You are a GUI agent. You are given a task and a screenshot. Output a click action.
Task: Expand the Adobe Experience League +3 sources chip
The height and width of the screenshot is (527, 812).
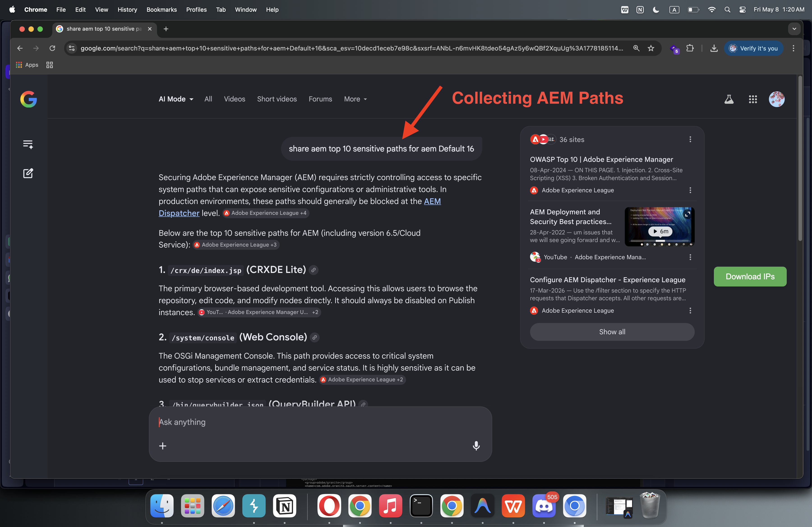[236, 245]
